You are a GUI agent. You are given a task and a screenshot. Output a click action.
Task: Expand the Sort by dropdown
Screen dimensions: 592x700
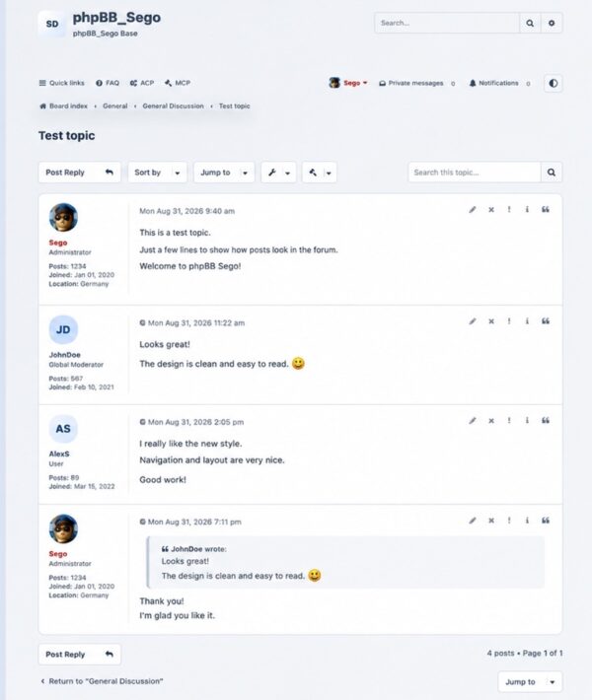(157, 173)
